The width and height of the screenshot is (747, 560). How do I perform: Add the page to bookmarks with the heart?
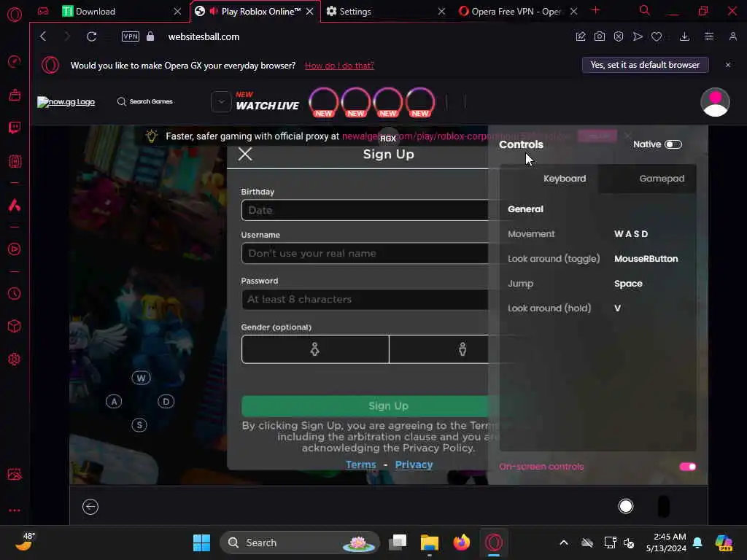pyautogui.click(x=657, y=36)
